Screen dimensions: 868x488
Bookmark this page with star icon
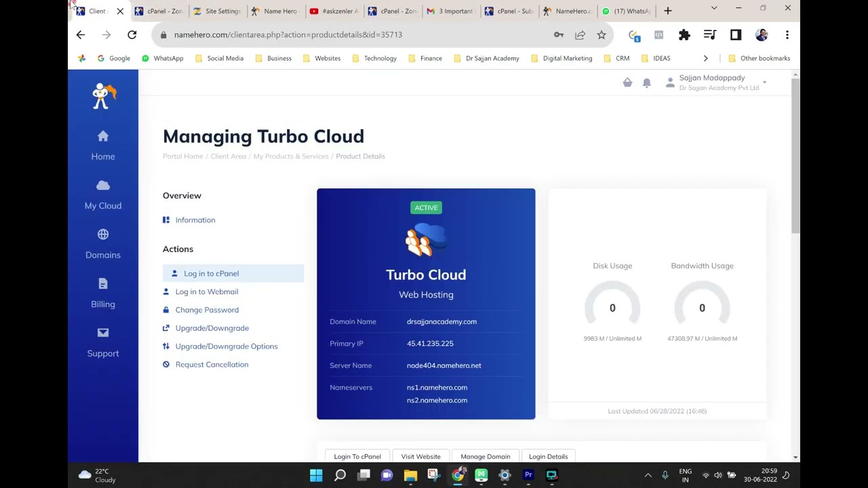601,35
